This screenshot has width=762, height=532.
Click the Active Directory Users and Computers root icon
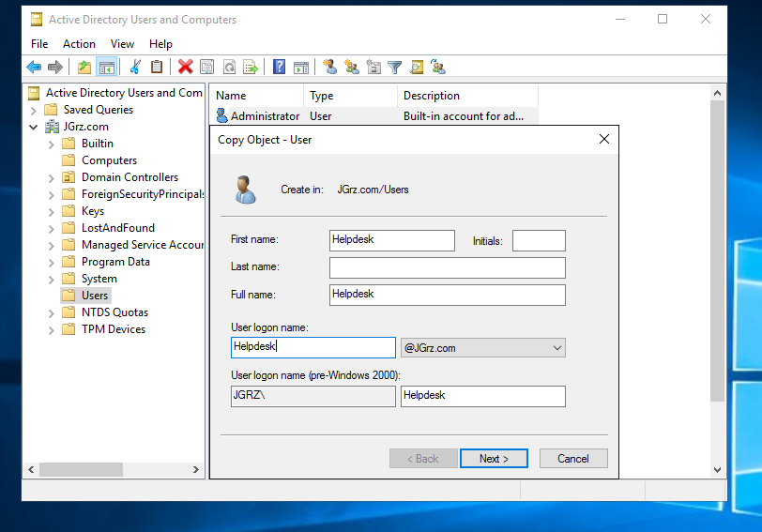(x=34, y=93)
